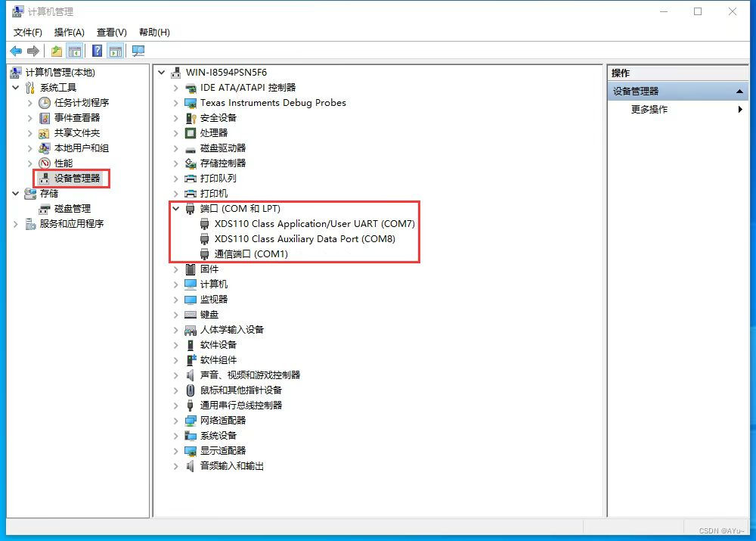Click the 键盘 keyboard device icon
The height and width of the screenshot is (541, 756).
[191, 315]
